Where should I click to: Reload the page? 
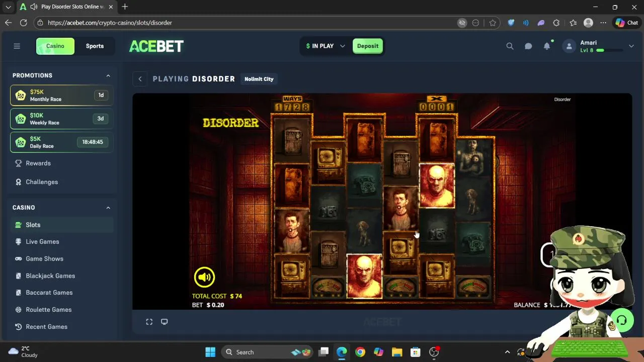pyautogui.click(x=23, y=23)
